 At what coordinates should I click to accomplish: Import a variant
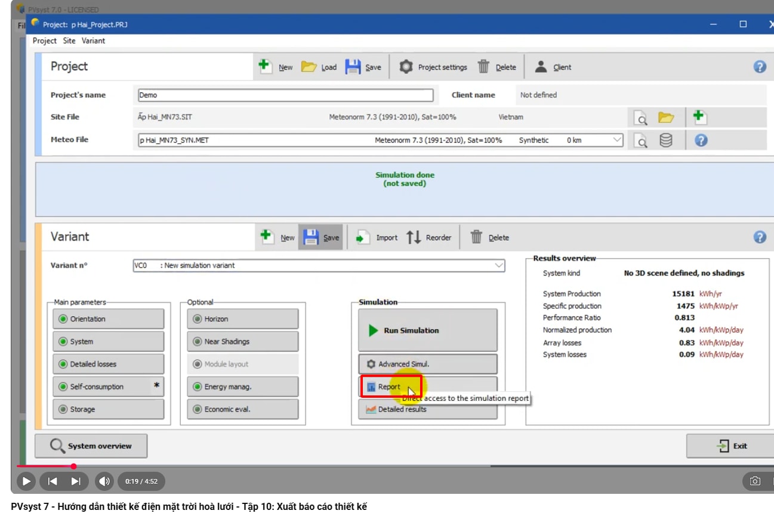(x=377, y=237)
